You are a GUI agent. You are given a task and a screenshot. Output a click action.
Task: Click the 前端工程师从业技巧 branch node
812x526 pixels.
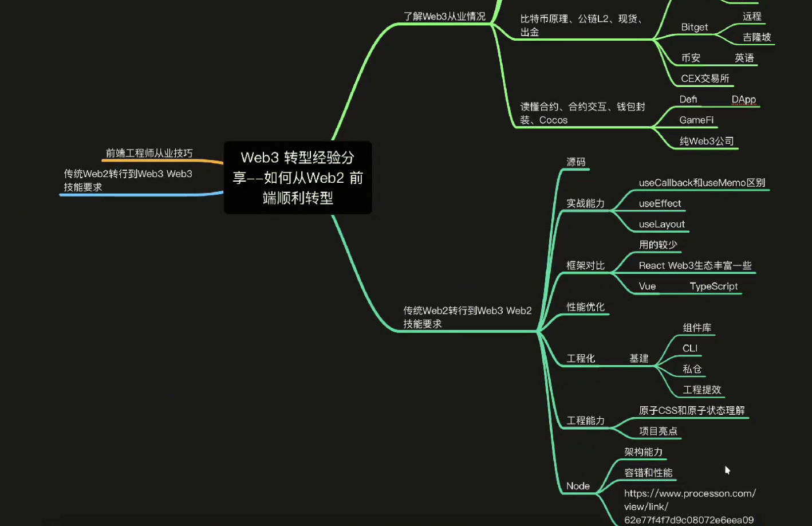pos(149,153)
